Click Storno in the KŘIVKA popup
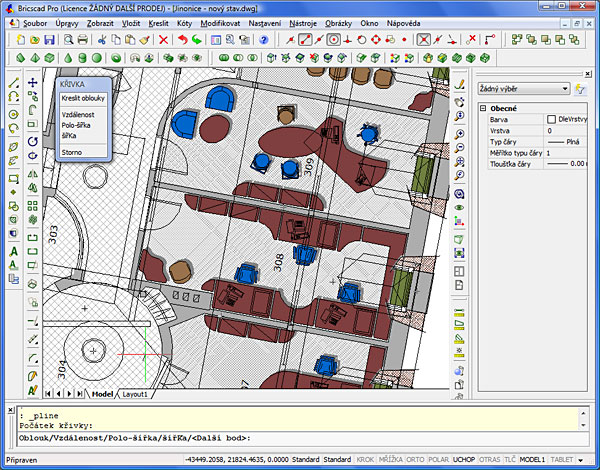Viewport: 600px width, 470px height. (71, 153)
